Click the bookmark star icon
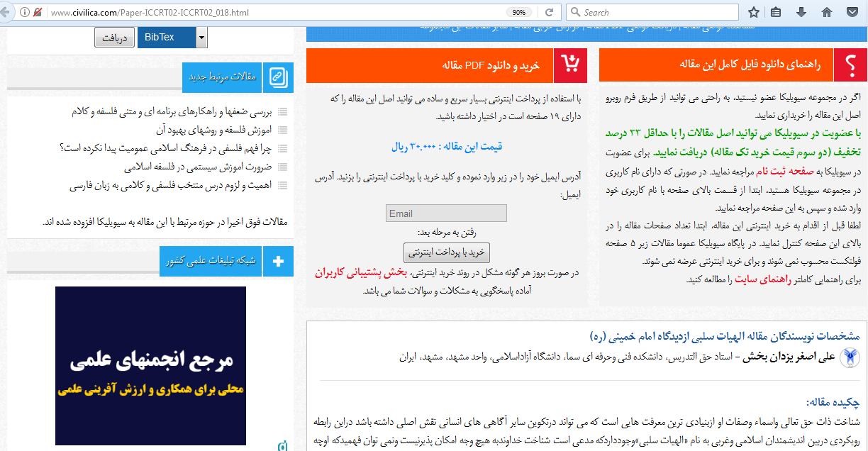This screenshot has width=868, height=451. 754,12
